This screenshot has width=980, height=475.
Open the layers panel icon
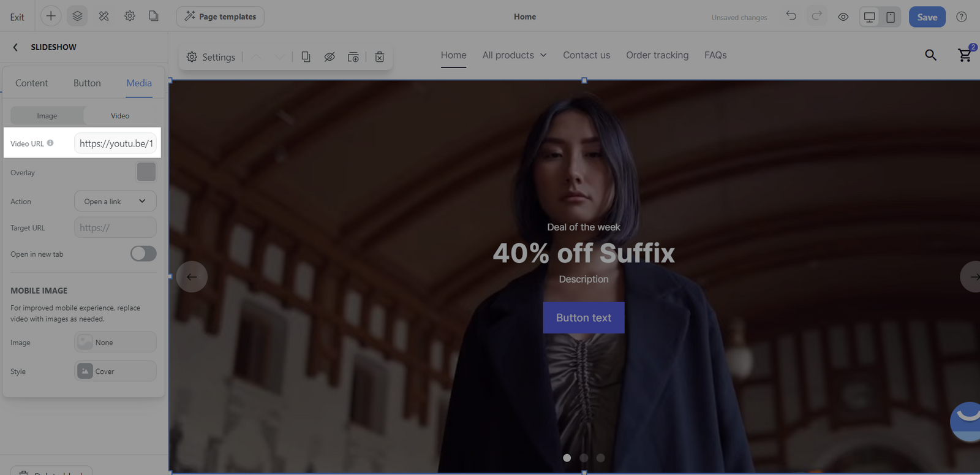pyautogui.click(x=77, y=17)
